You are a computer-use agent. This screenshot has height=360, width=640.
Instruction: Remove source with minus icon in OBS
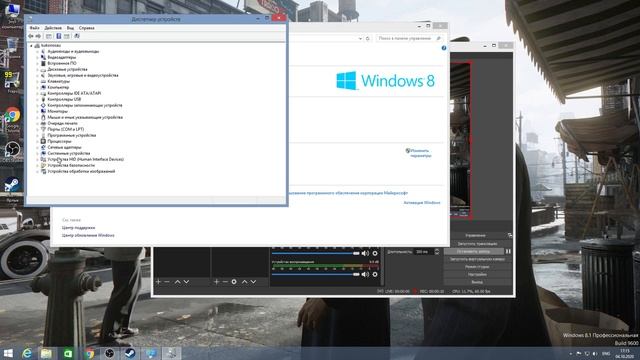click(x=225, y=282)
